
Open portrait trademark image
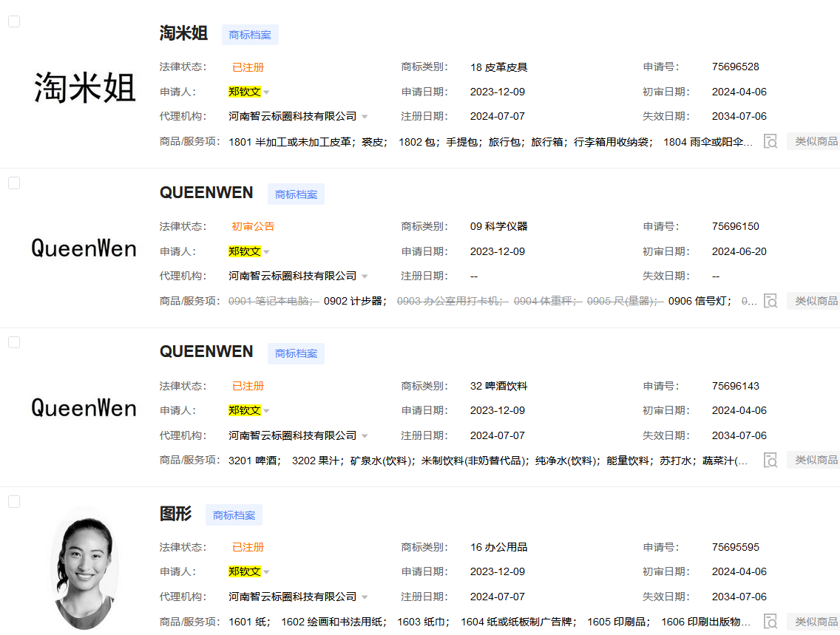(x=84, y=570)
